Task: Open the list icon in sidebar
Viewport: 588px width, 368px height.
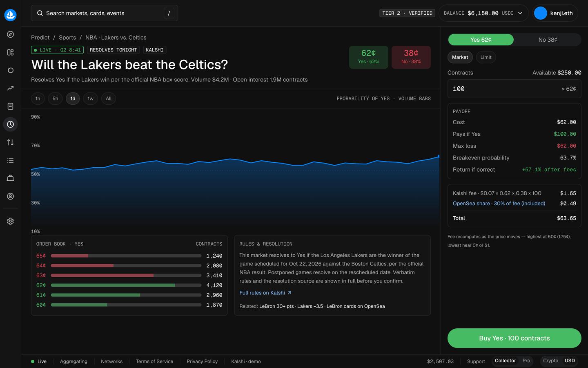Action: [x=11, y=160]
